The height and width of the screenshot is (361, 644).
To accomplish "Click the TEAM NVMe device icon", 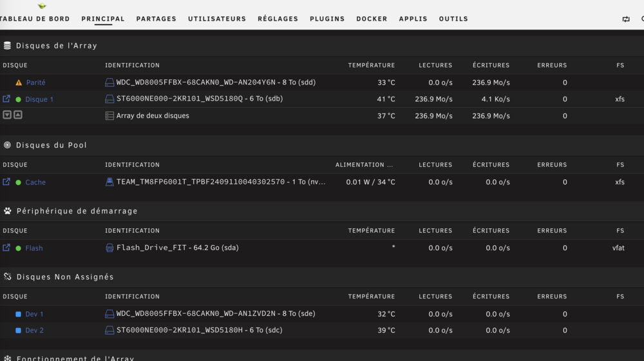I will coord(109,182).
